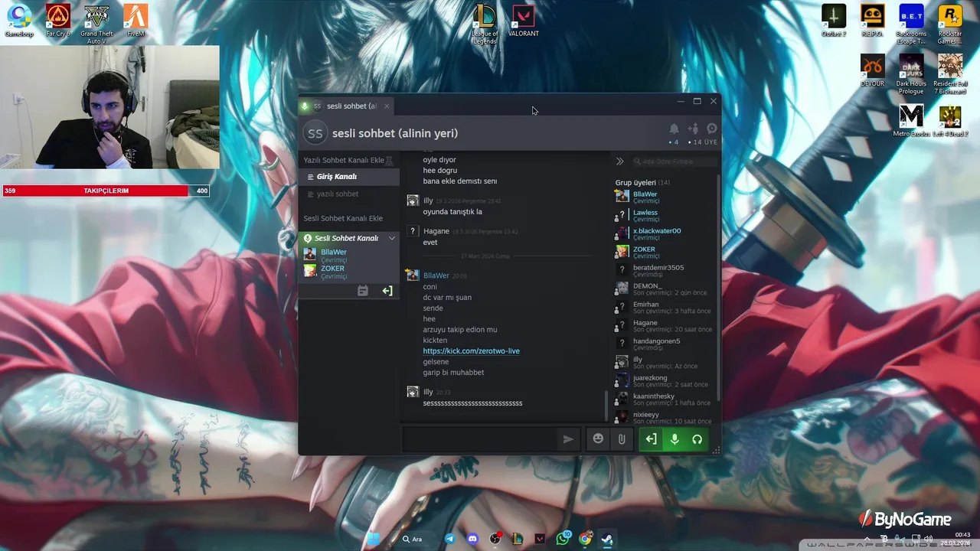Click the chat messages scrollbar
The width and height of the screenshot is (980, 551).
pyautogui.click(x=606, y=406)
